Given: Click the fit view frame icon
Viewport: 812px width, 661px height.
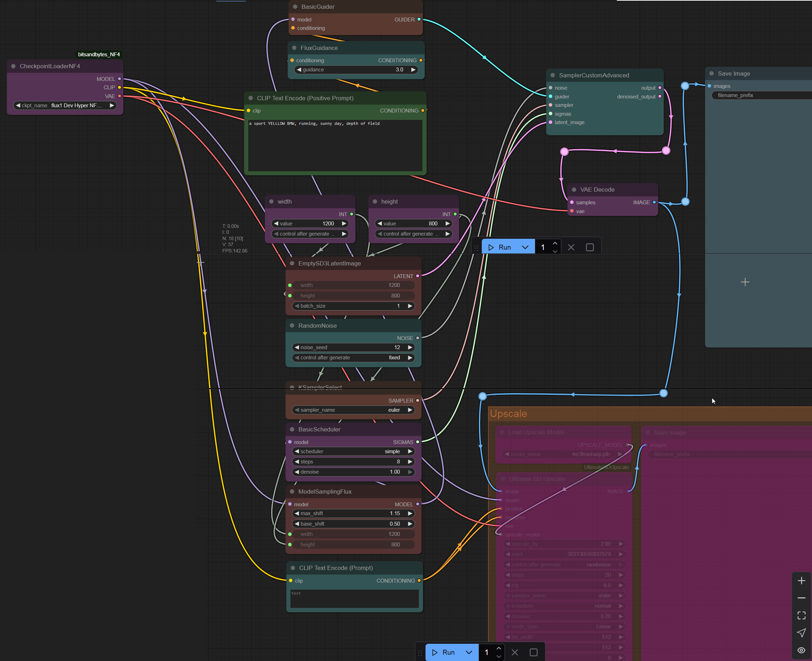Looking at the screenshot, I should pos(801,615).
